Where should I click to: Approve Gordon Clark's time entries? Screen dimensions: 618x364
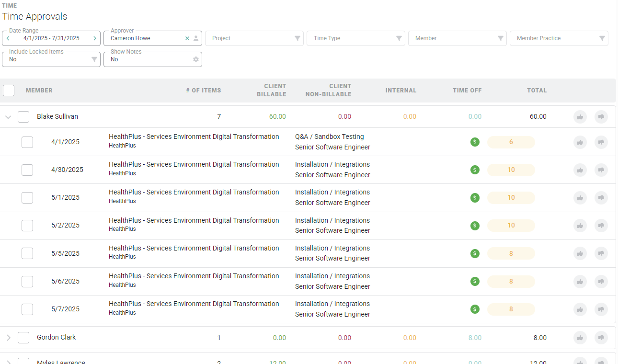point(580,338)
